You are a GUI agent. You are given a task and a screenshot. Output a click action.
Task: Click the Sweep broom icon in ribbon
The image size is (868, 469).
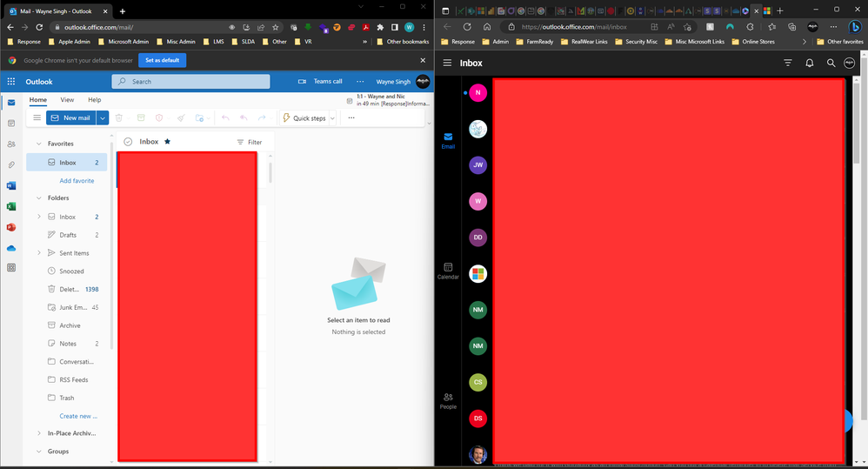(181, 118)
